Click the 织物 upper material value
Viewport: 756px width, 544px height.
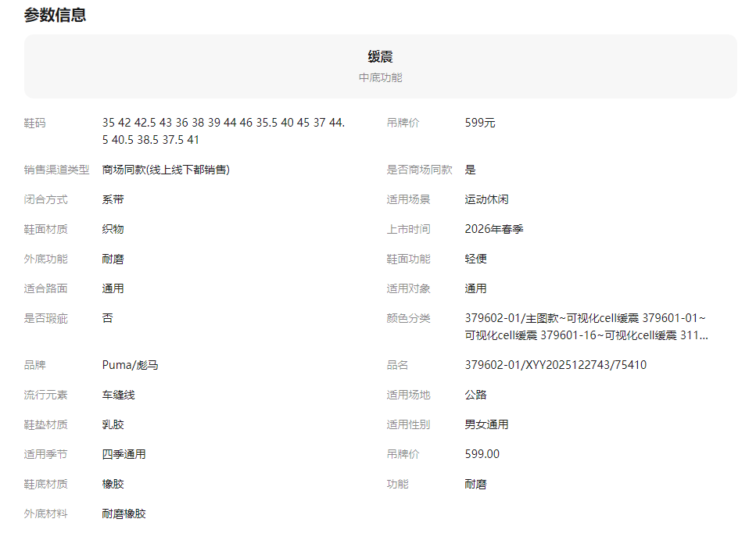point(113,229)
